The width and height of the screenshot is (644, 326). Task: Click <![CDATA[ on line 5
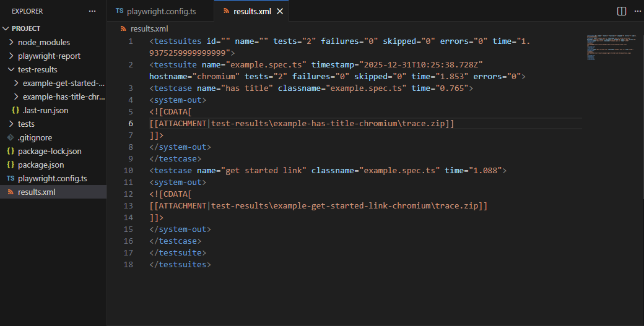coord(170,111)
